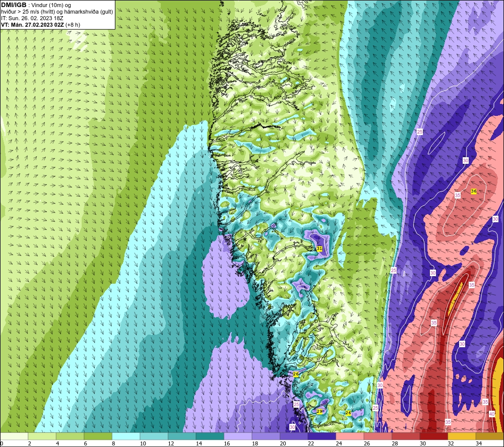The width and height of the screenshot is (504, 447).
Task: Click colorbar tick label '14'
Action: click(x=199, y=444)
